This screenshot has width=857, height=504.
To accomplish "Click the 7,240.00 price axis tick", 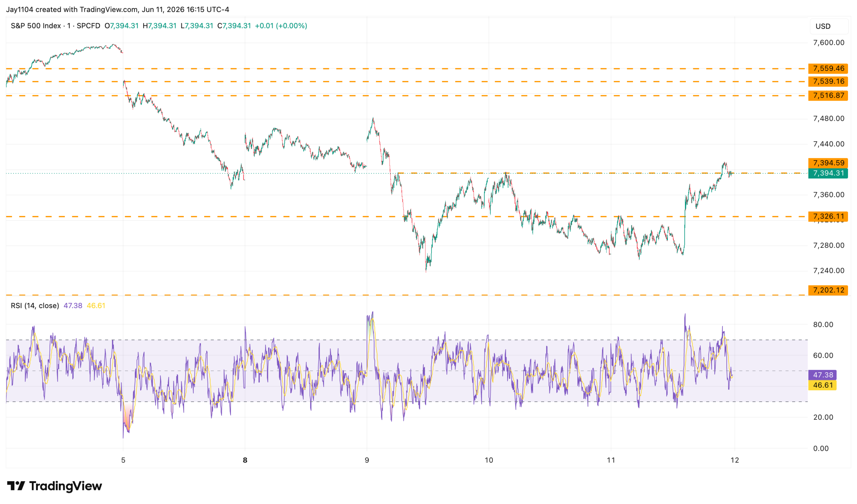I will [829, 271].
